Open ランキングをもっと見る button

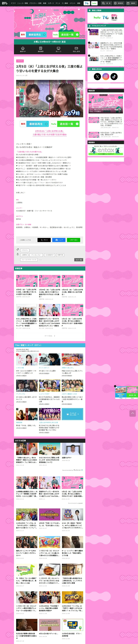[72, 414]
